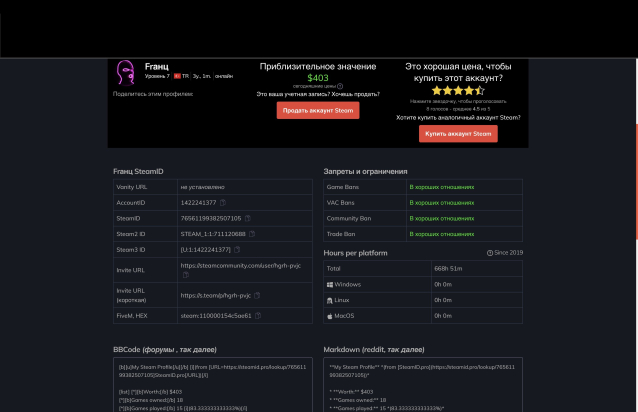Click the pink profile avatar image

point(126,72)
